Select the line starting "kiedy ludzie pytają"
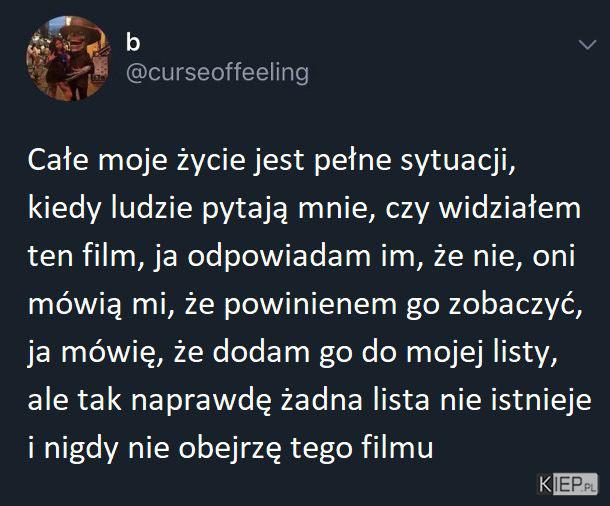Screen dimensions: 610x506 pyautogui.click(x=304, y=208)
